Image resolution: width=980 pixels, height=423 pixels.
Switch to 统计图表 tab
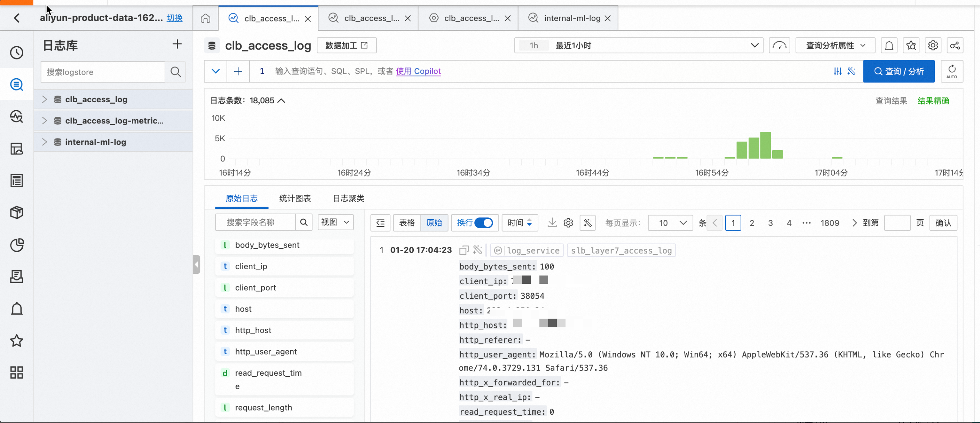[295, 198]
